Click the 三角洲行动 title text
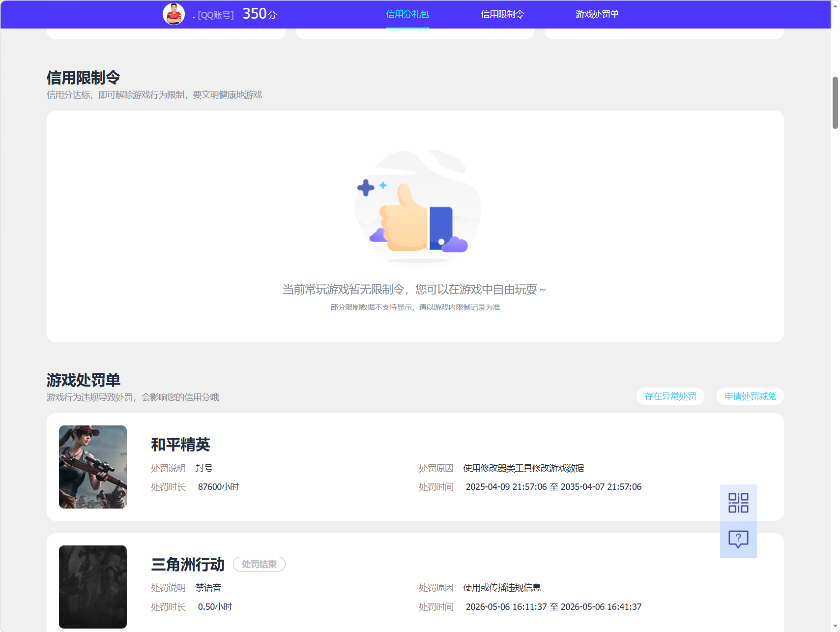 188,564
